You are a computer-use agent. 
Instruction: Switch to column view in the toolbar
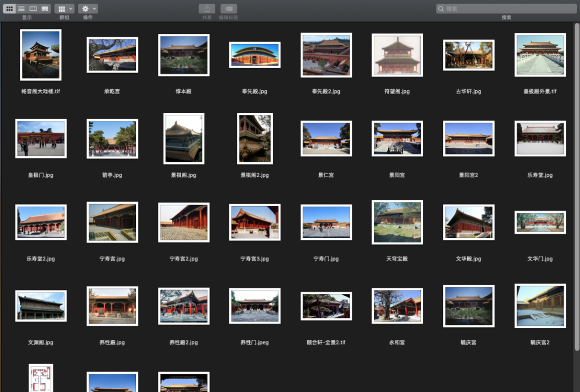[x=33, y=9]
